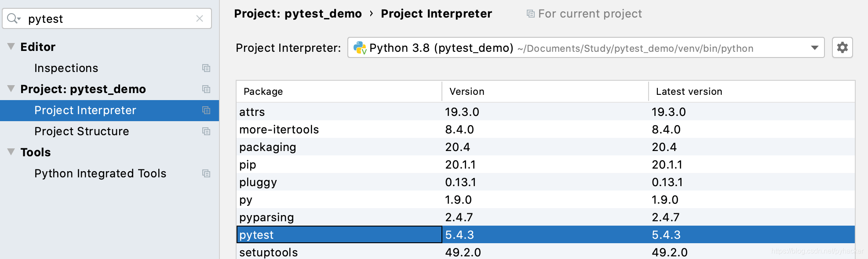Click the interpreter settings gear icon
This screenshot has width=868, height=259.
pos(842,47)
